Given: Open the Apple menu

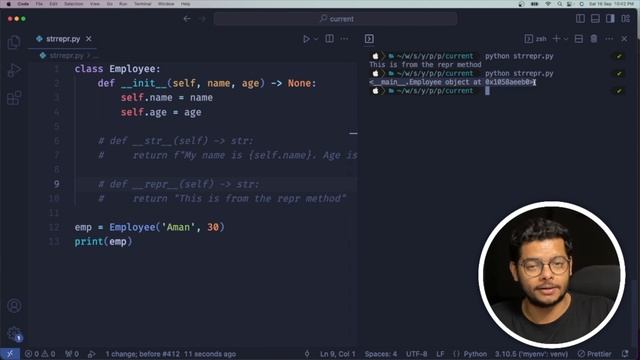Looking at the screenshot, I should (x=8, y=4).
